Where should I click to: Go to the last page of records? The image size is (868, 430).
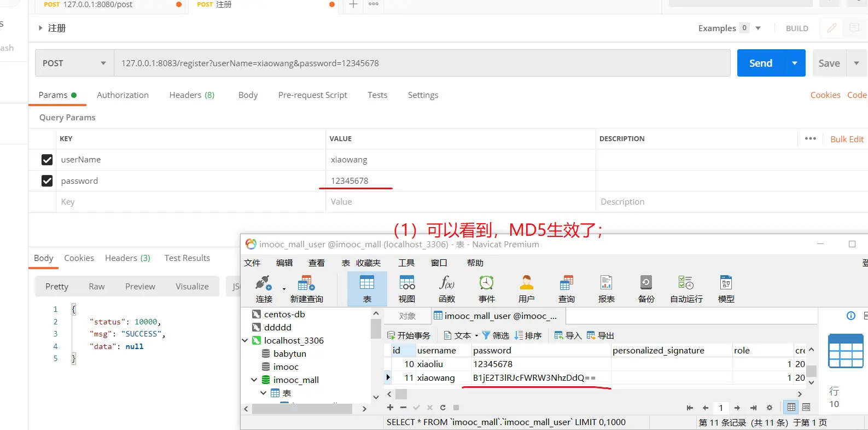click(x=753, y=408)
